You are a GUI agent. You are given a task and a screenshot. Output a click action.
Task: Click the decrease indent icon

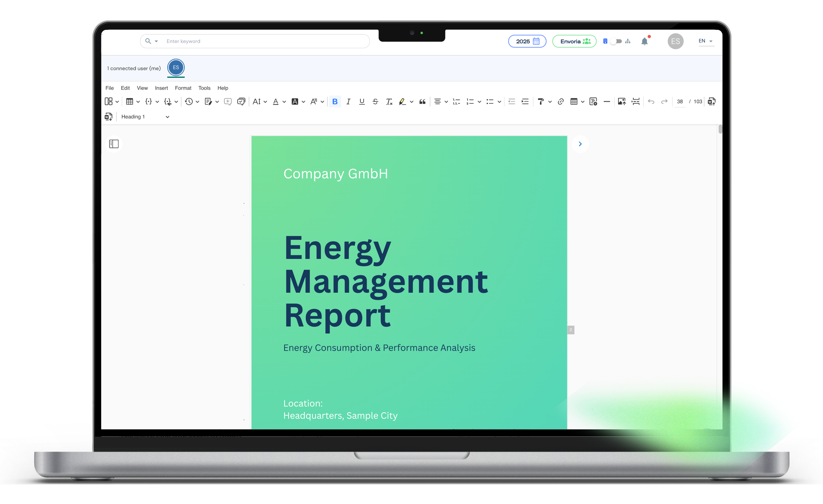[x=511, y=102]
